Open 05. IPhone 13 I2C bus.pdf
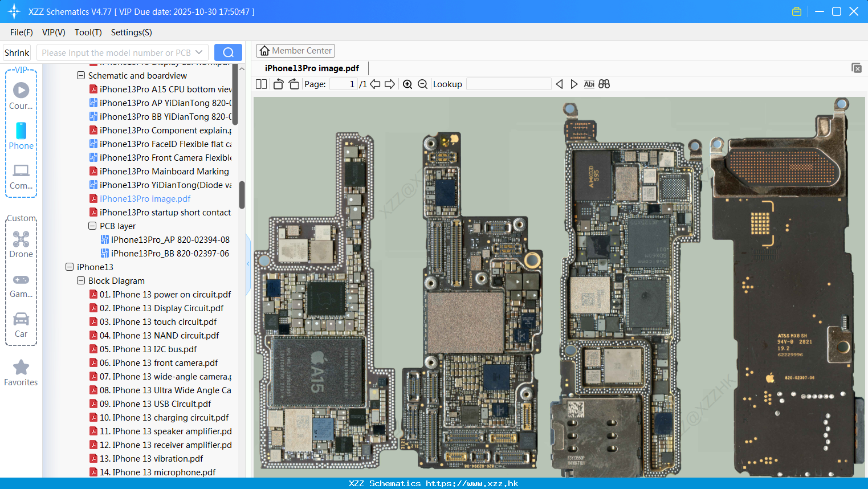Screen dimensions: 868x489 pyautogui.click(x=143, y=349)
